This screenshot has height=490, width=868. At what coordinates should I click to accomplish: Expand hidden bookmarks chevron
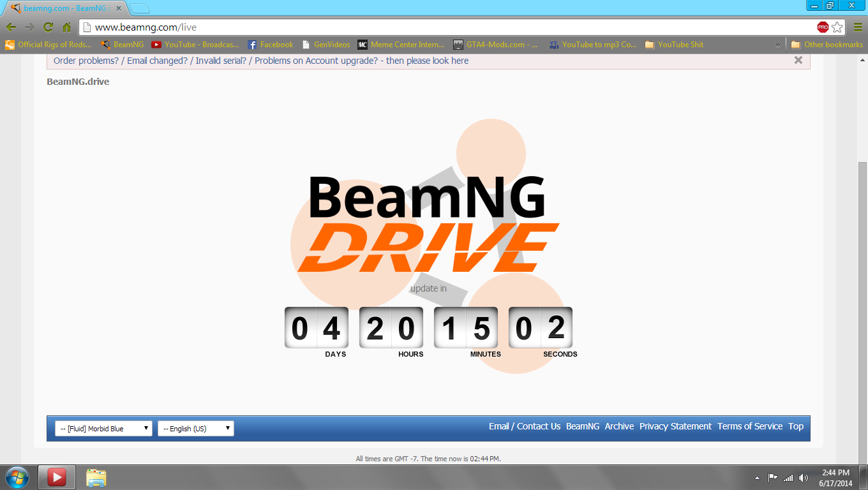(x=777, y=45)
